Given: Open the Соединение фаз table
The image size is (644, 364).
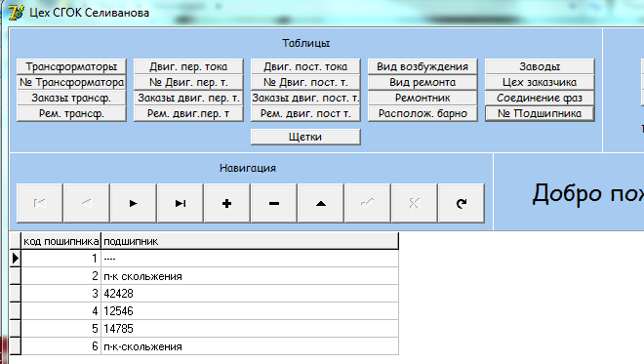Looking at the screenshot, I should (540, 98).
